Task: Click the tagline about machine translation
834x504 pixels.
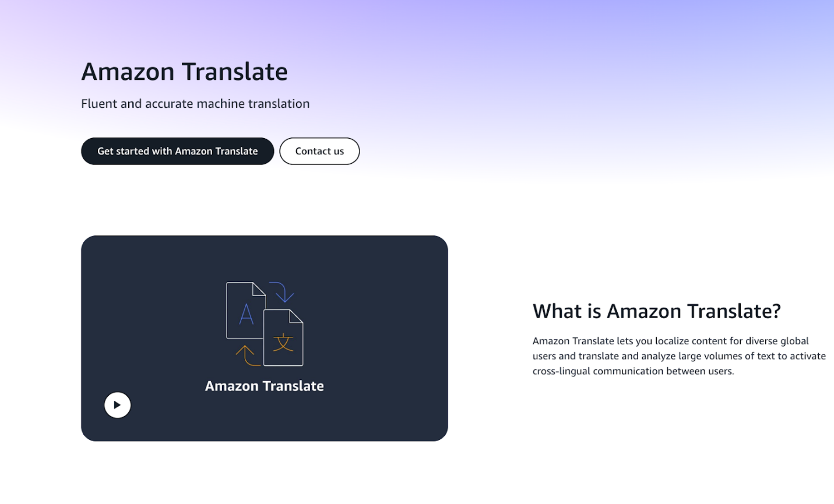Action: (x=195, y=103)
